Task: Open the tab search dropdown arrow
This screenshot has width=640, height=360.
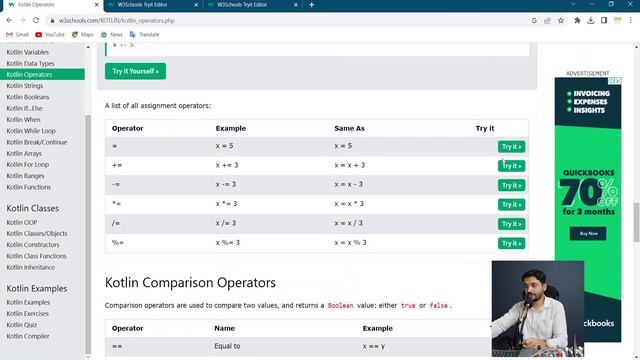Action: click(573, 4)
